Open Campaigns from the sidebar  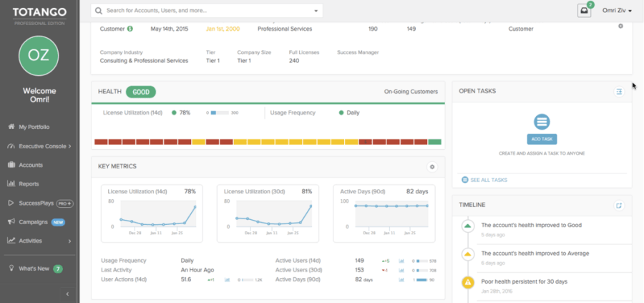(34, 222)
